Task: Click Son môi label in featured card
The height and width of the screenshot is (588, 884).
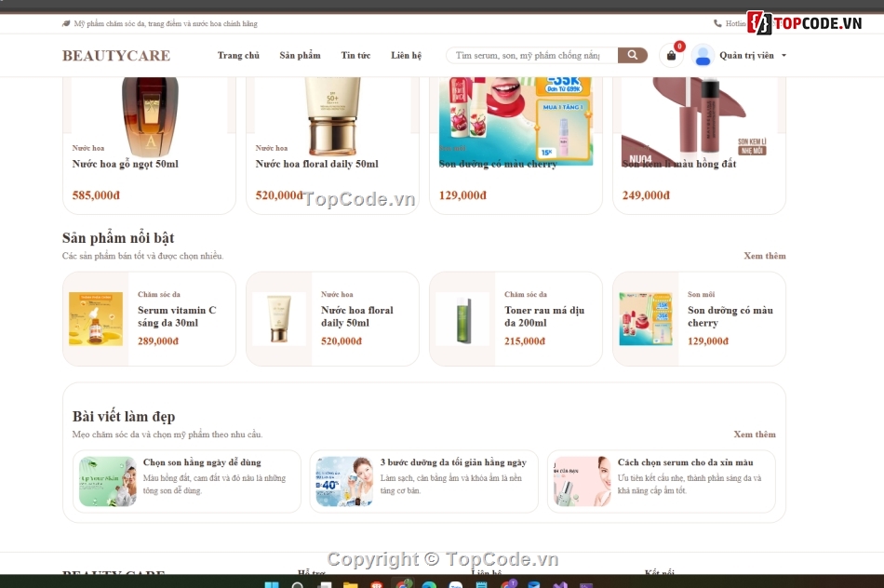Action: [x=702, y=294]
